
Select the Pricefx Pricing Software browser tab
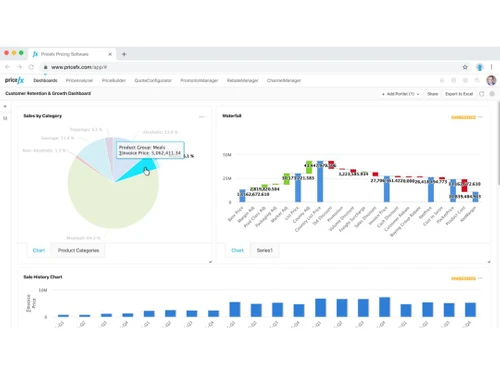72,54
